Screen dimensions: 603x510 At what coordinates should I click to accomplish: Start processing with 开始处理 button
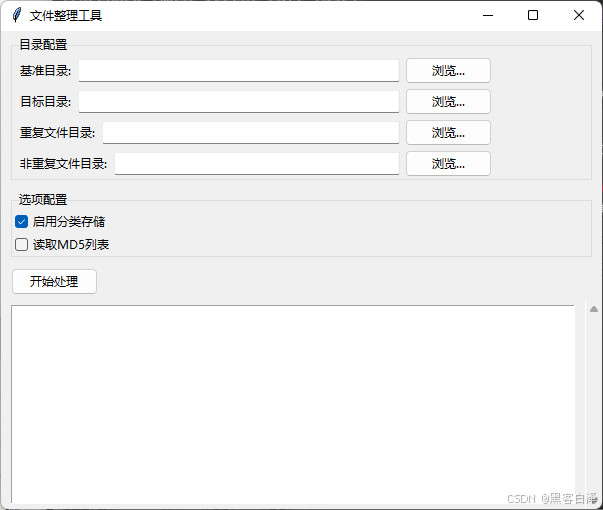click(54, 282)
